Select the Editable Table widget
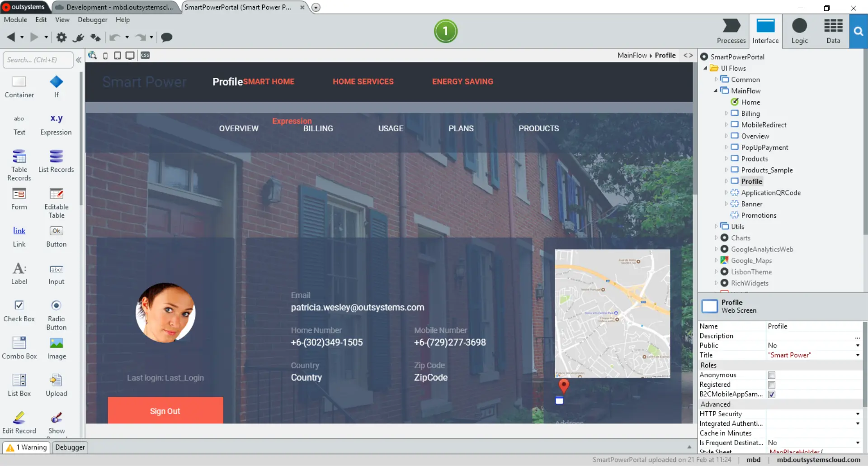Viewport: 868px width, 466px height. (x=57, y=203)
